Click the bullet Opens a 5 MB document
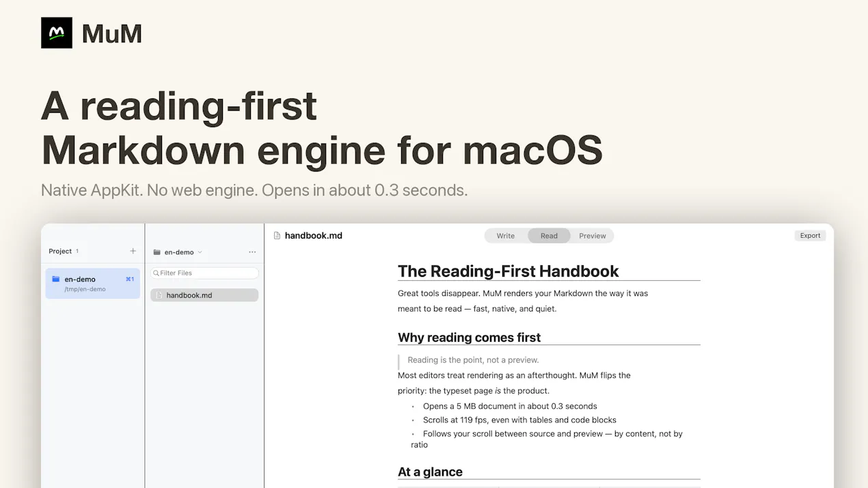This screenshot has height=488, width=868. (x=510, y=406)
